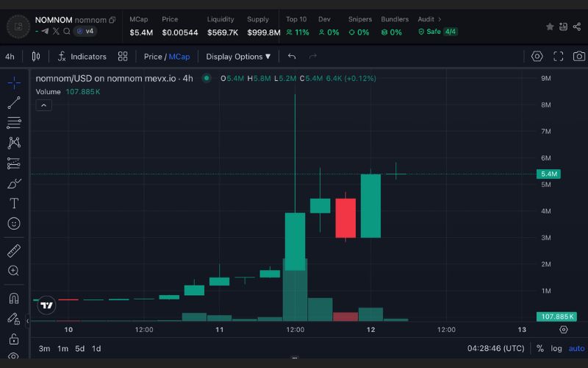Switch chart to Price mode
This screenshot has height=368, width=588.
pos(153,57)
